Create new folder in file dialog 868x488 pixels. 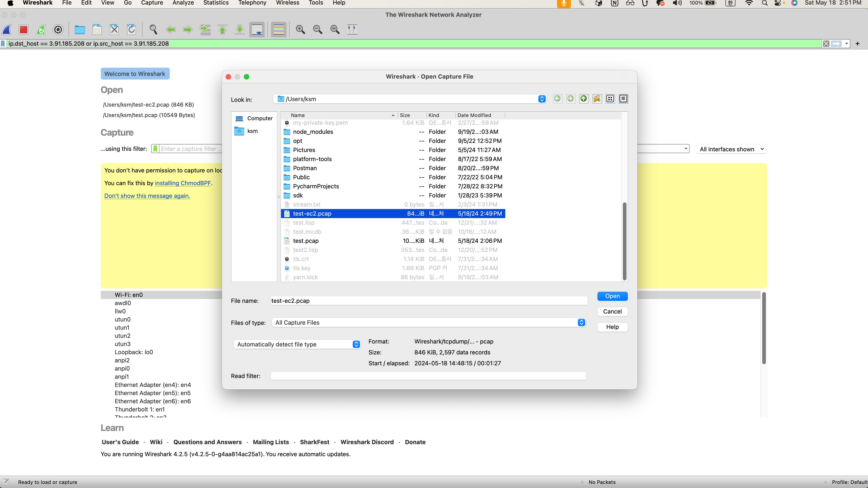pyautogui.click(x=597, y=99)
